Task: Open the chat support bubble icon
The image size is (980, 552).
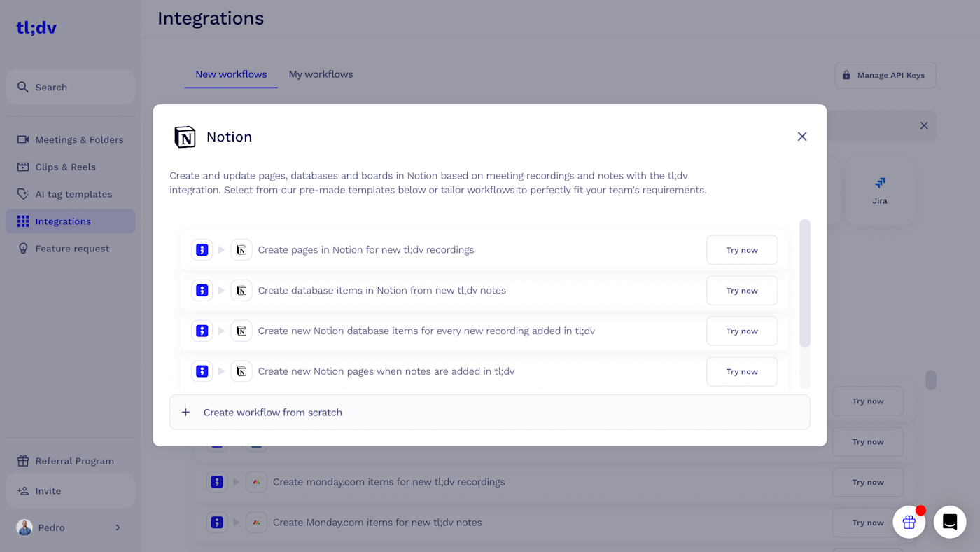Action: click(x=949, y=522)
